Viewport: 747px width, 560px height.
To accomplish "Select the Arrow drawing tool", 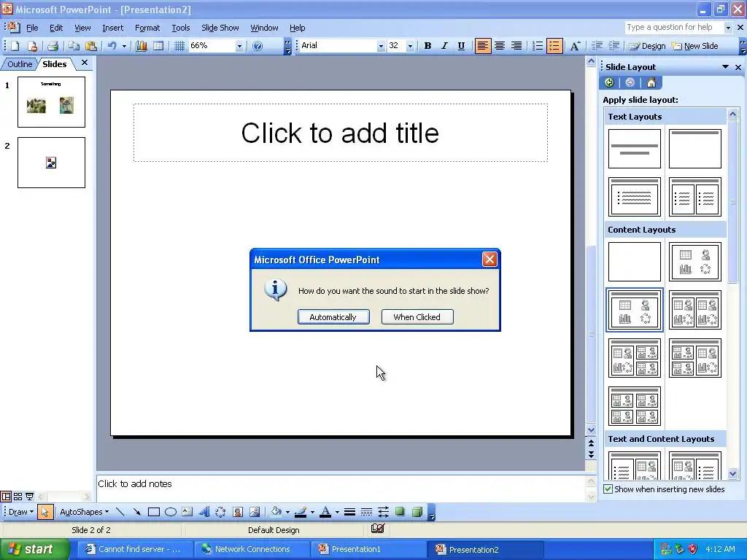I will 136,512.
